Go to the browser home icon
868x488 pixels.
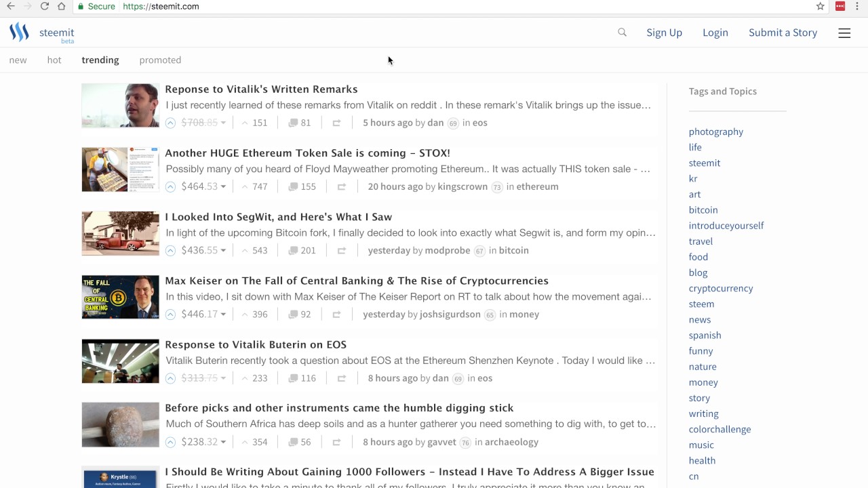[62, 6]
